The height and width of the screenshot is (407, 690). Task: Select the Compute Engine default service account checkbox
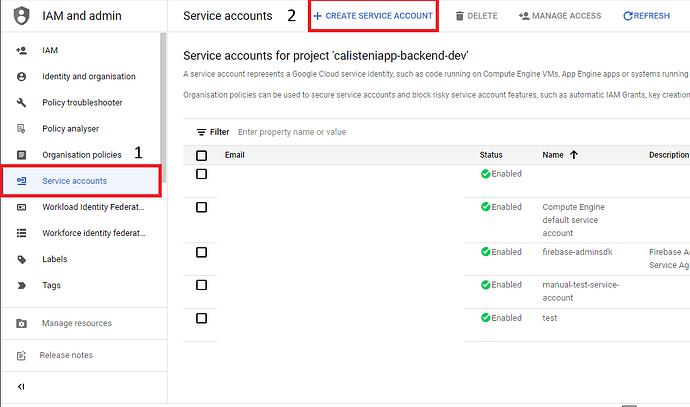tap(202, 207)
